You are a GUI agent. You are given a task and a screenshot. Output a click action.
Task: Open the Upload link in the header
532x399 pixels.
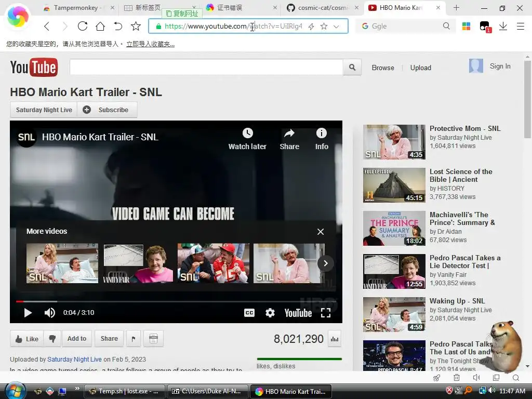coord(420,68)
